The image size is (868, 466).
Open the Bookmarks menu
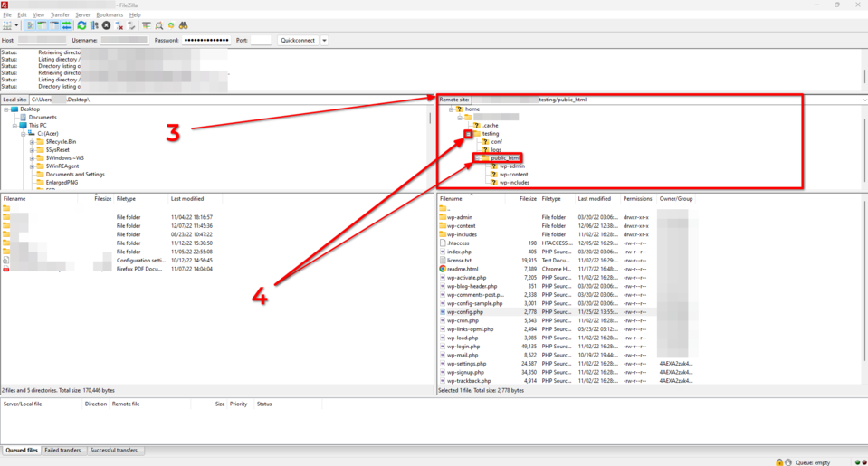point(110,15)
